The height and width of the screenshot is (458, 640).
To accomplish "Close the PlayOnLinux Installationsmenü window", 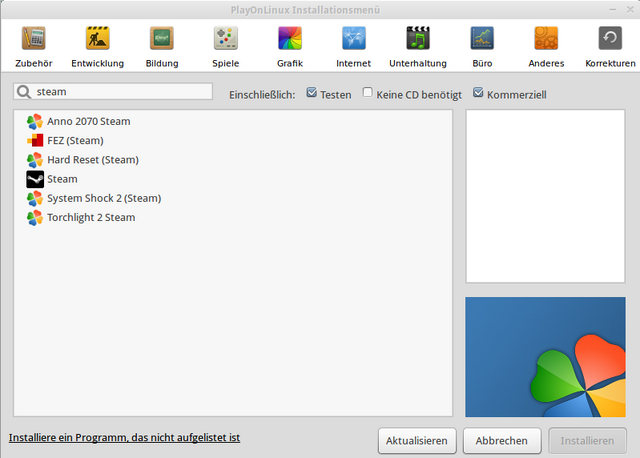I will coord(630,9).
